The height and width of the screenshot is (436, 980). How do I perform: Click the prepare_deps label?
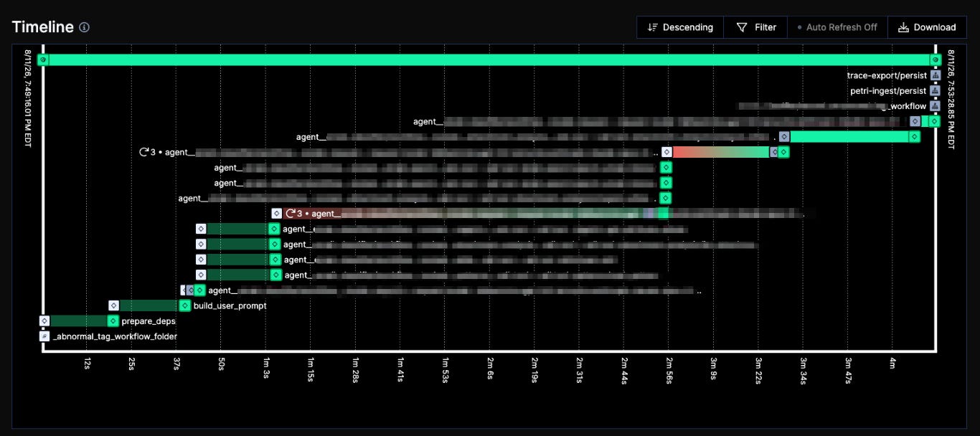[x=149, y=321]
